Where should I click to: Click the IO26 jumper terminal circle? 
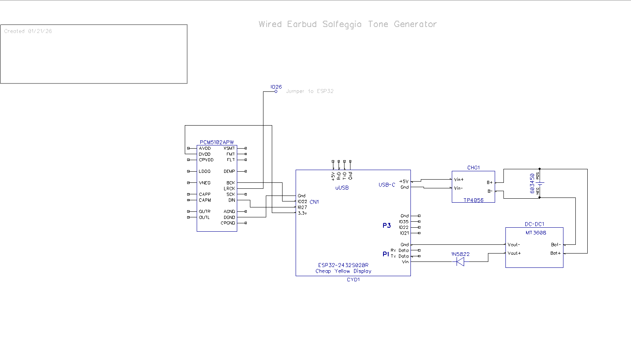click(x=276, y=91)
